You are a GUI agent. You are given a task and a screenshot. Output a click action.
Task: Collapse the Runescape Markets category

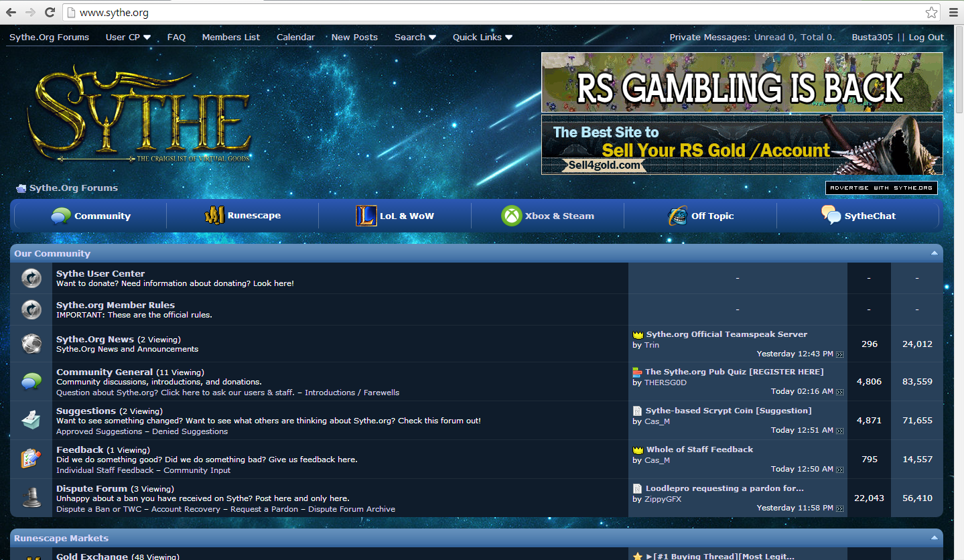(935, 538)
